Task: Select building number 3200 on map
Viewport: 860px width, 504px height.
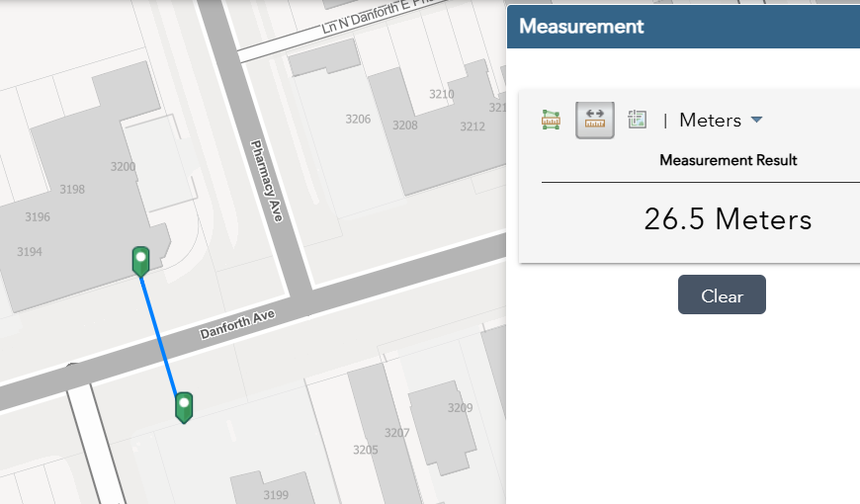Action: coord(124,167)
